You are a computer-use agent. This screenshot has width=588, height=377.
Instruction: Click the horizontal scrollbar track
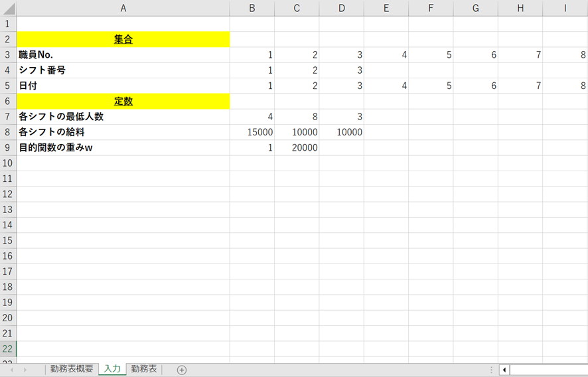point(548,370)
